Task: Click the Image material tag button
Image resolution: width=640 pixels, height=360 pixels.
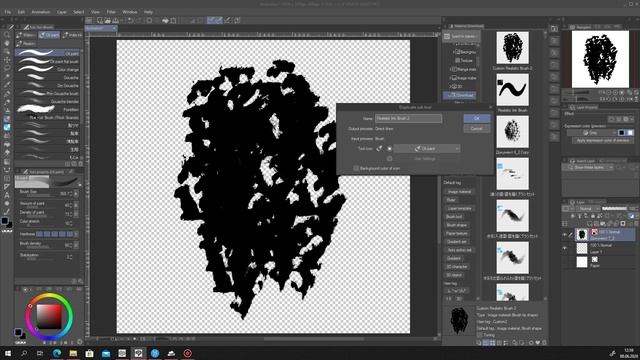Action: click(x=459, y=191)
